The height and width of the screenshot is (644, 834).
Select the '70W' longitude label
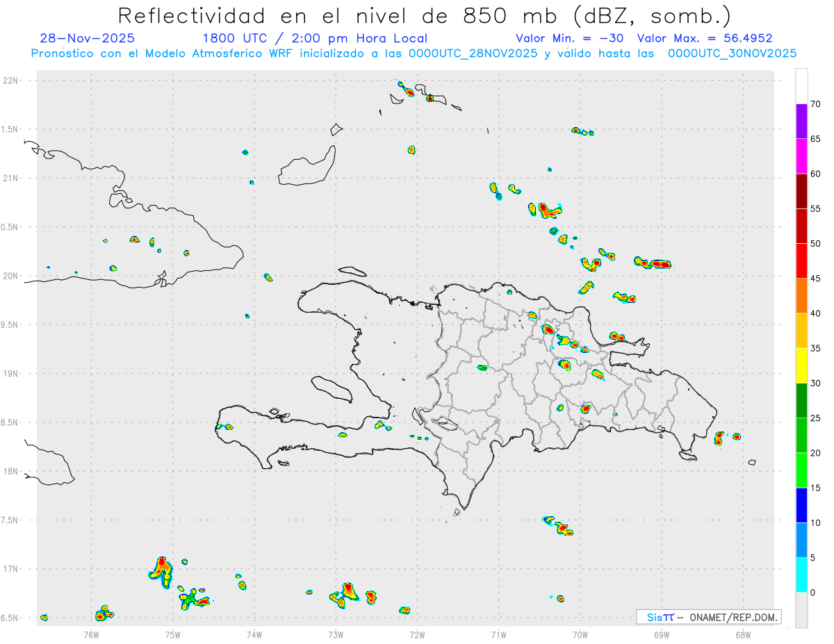coord(580,634)
